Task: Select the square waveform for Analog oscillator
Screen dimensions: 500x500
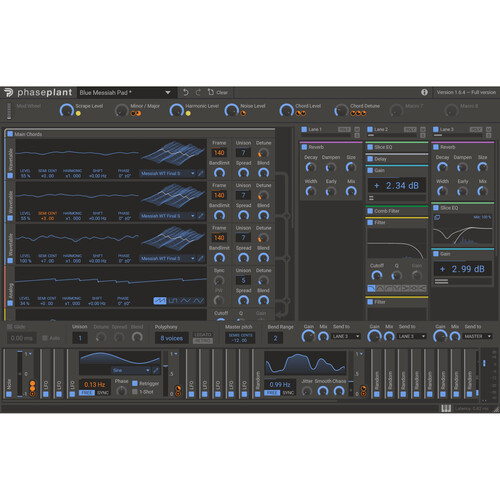Action: pyautogui.click(x=173, y=301)
